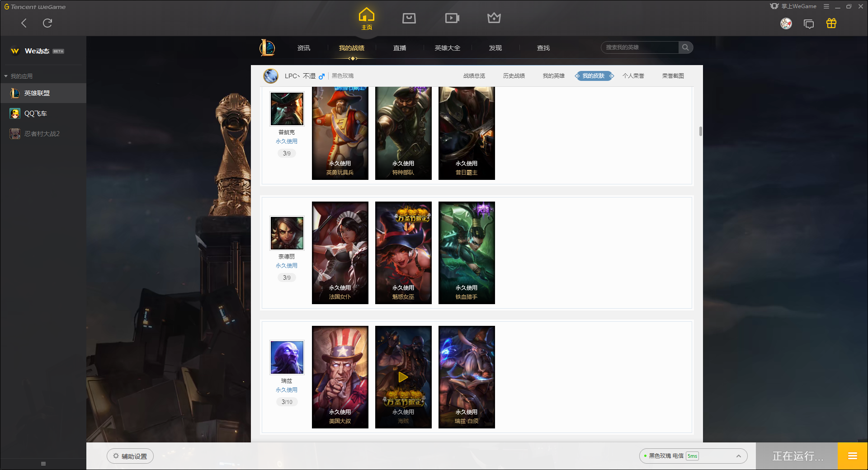868x470 pixels.
Task: Open the user avatar in top right
Action: [786, 23]
